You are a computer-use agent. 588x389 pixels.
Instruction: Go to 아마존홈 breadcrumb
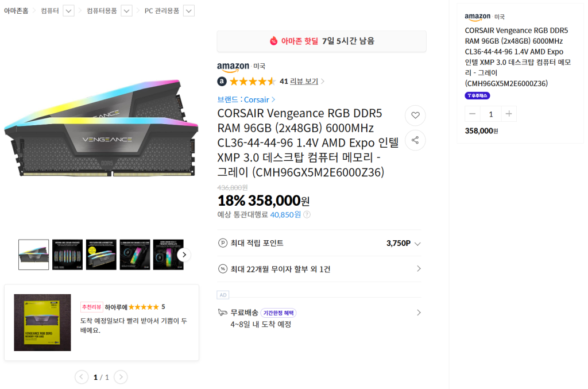pyautogui.click(x=16, y=11)
